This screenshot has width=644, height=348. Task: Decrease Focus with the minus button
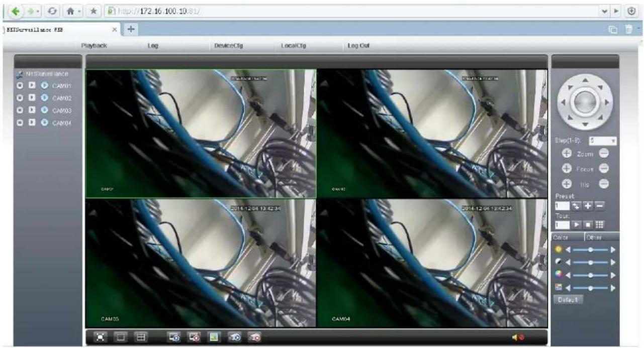click(x=604, y=169)
